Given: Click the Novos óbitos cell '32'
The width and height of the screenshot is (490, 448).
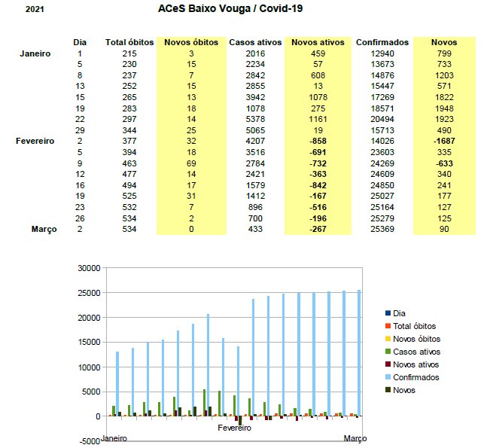Looking at the screenshot, I should pos(191,141).
